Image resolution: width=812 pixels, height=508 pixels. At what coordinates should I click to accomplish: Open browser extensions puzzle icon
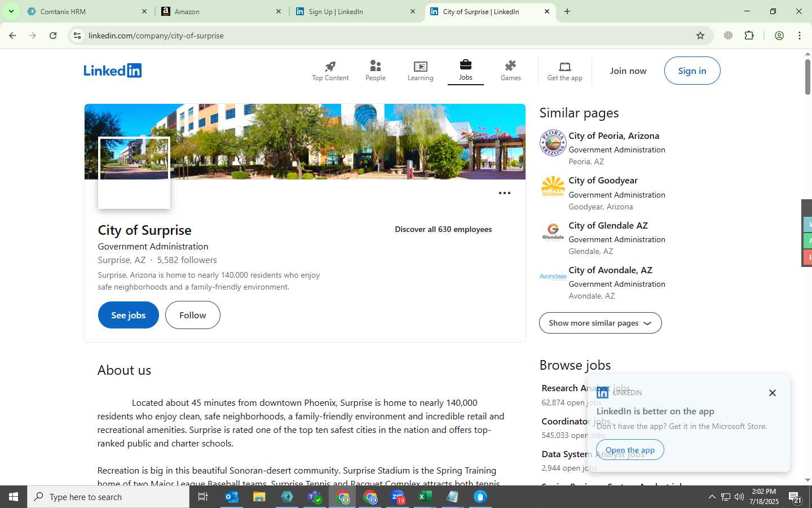tap(749, 36)
